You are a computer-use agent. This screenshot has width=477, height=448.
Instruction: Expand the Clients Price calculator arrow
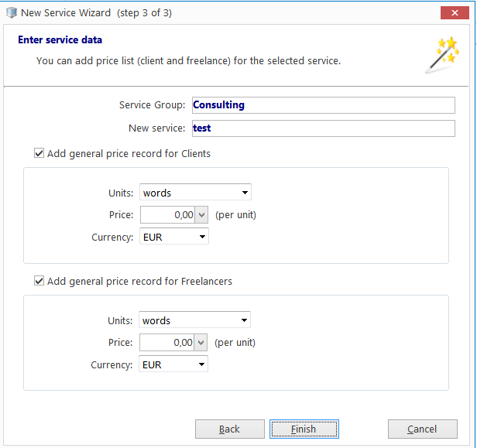click(201, 215)
